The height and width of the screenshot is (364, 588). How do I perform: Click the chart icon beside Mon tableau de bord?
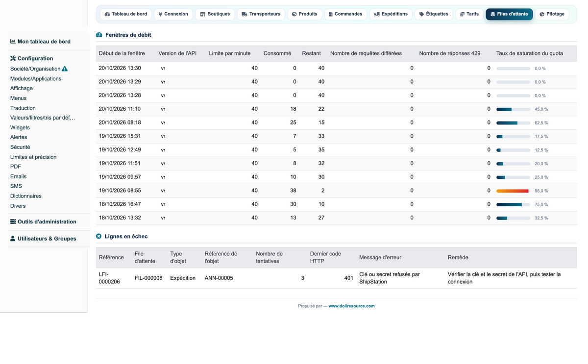point(13,42)
